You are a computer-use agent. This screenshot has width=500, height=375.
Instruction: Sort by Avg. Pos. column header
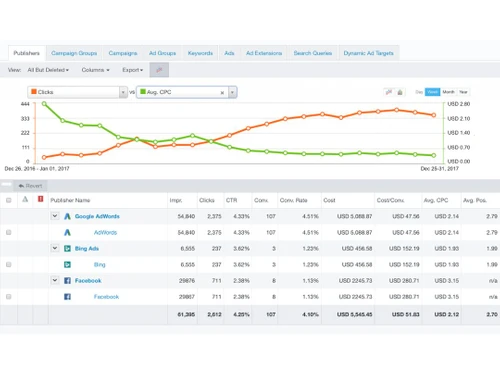coord(475,200)
